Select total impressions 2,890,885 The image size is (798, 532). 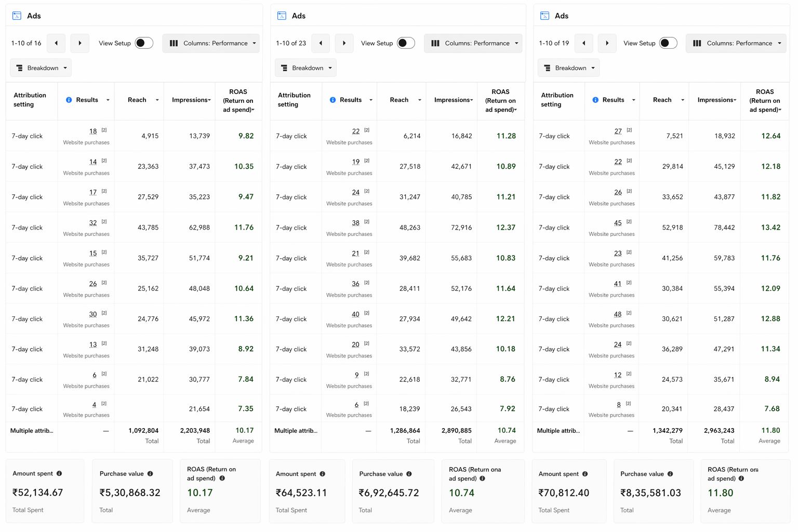[x=457, y=431]
